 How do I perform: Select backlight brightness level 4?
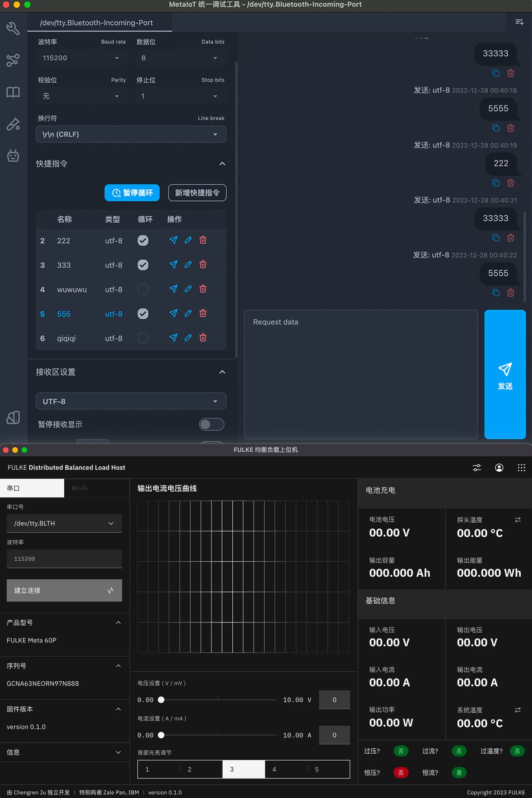pyautogui.click(x=286, y=769)
